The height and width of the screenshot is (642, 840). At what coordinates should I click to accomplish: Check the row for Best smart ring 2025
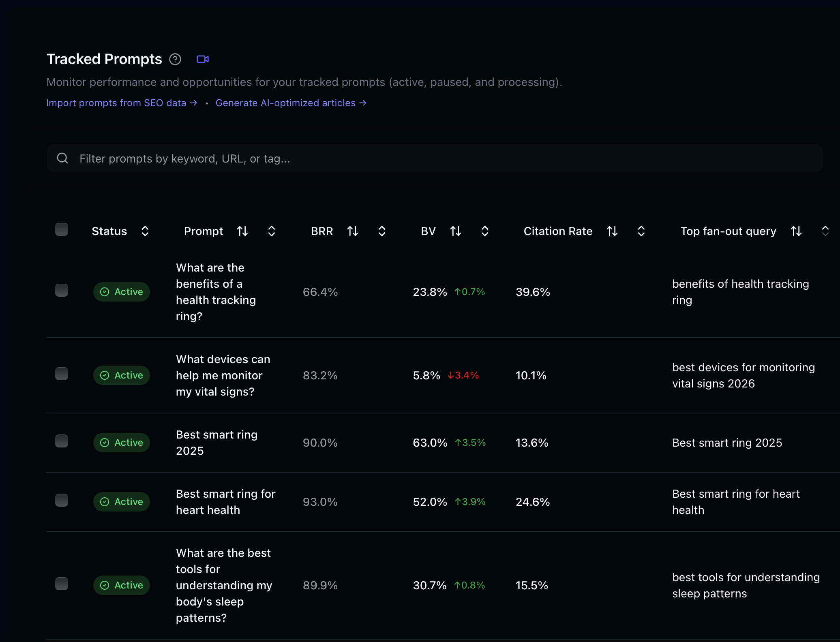click(62, 441)
